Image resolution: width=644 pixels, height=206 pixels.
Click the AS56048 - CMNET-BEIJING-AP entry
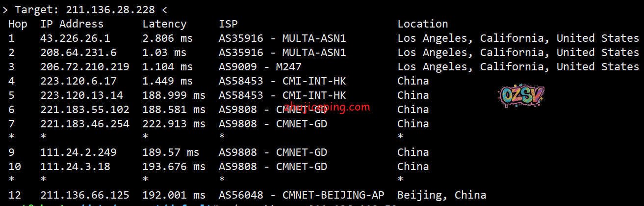coord(302,195)
